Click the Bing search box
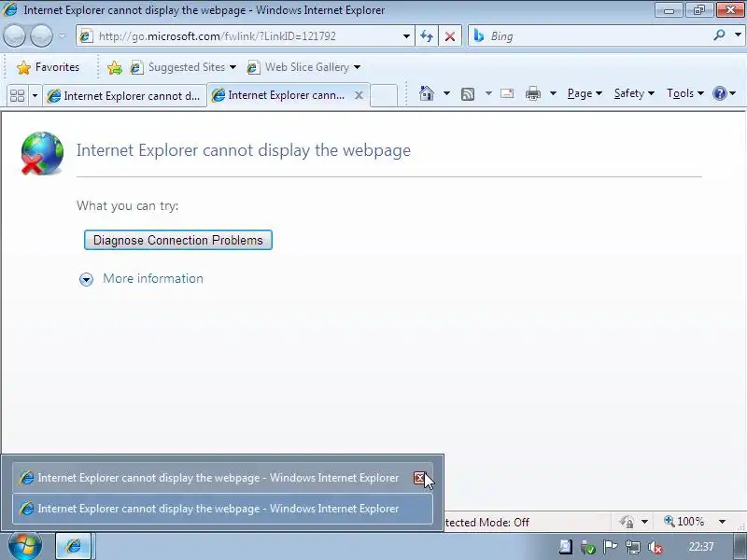 coord(591,36)
